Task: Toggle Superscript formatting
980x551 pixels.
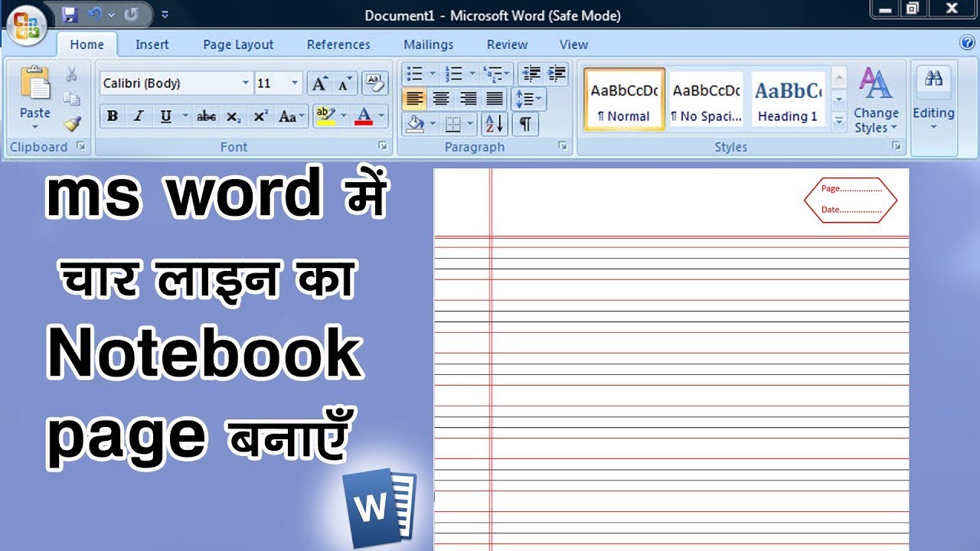Action: [x=260, y=116]
